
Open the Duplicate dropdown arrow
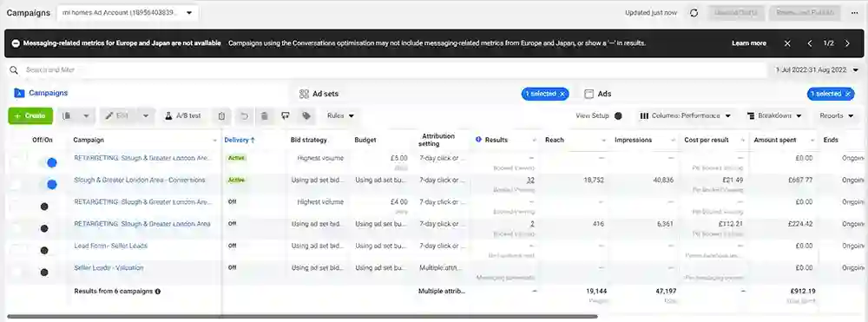[x=86, y=115]
